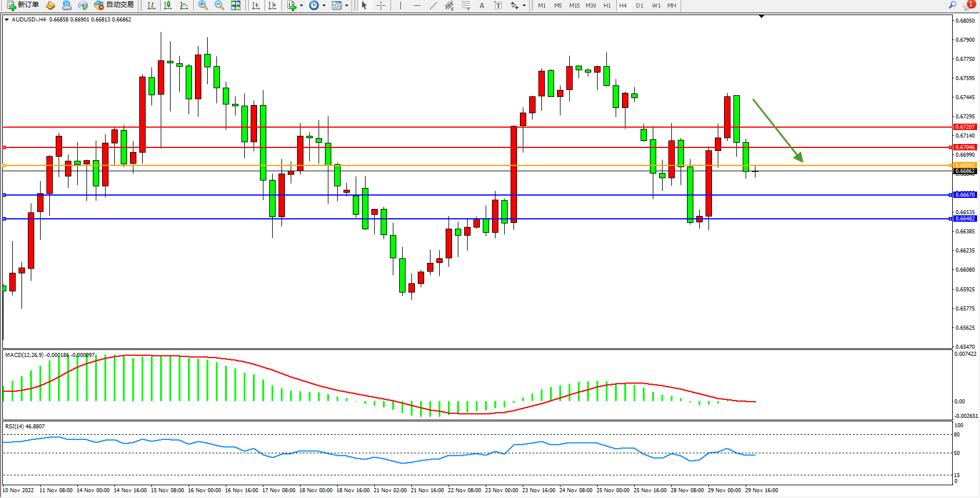This screenshot has height=498, width=980.
Task: Click the tile windows icon
Action: 236,5
